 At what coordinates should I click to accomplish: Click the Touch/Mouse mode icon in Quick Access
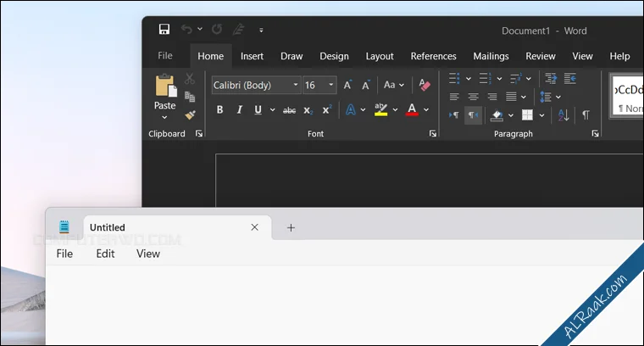(x=239, y=29)
